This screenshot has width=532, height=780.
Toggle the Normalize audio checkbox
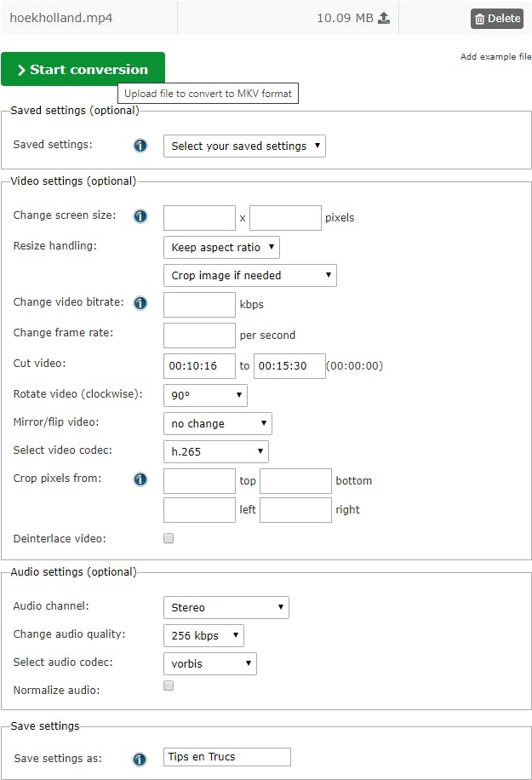[169, 685]
